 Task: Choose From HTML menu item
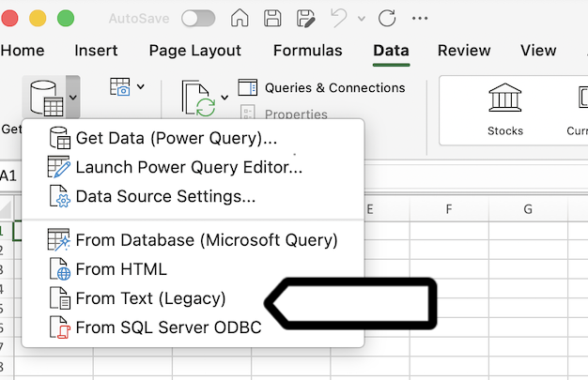193,269
